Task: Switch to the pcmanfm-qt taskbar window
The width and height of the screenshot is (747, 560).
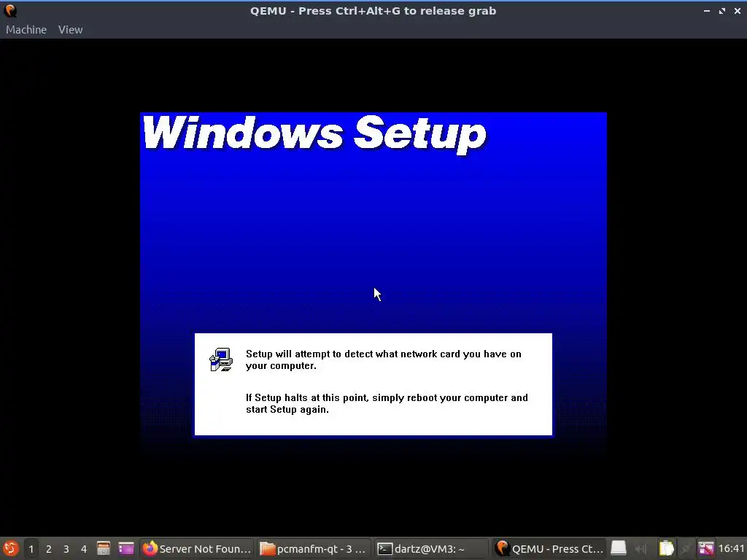Action: click(314, 548)
